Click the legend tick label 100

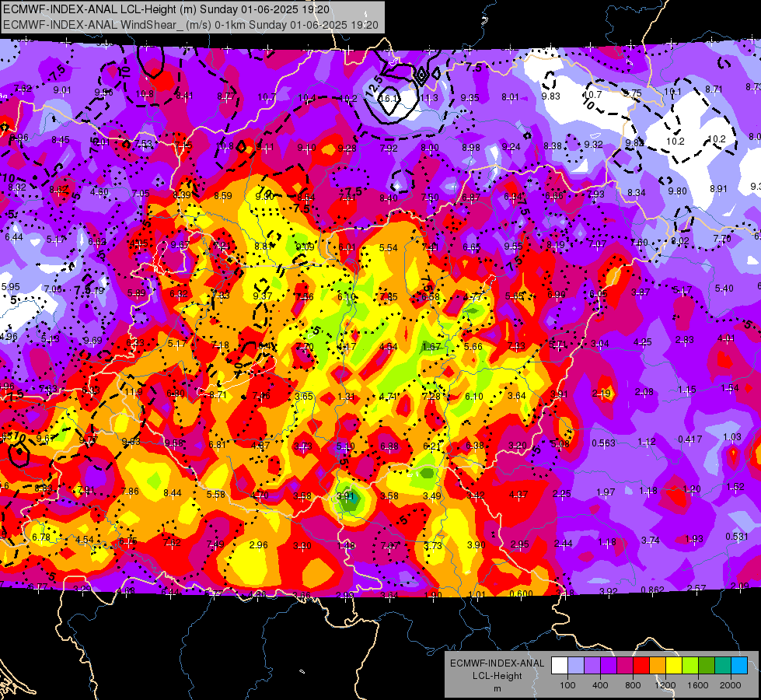[x=568, y=685]
